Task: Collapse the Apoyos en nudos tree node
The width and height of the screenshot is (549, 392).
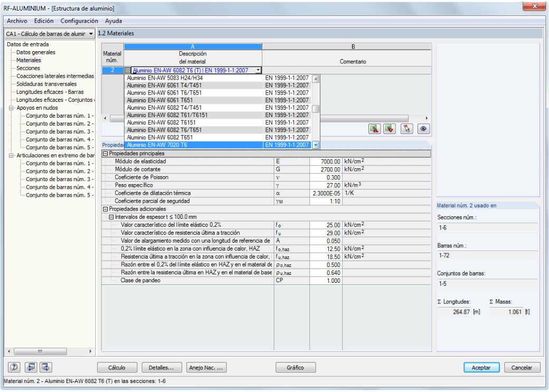Action: coord(11,108)
